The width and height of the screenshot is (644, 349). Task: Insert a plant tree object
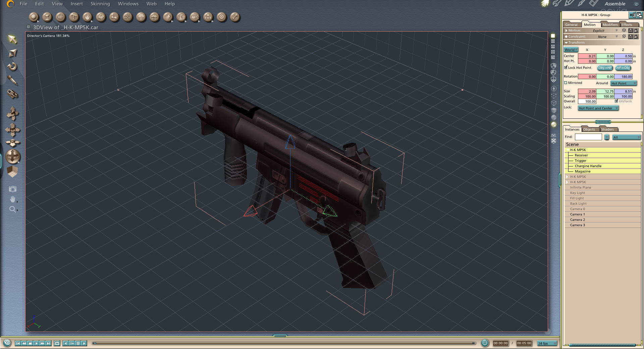141,17
